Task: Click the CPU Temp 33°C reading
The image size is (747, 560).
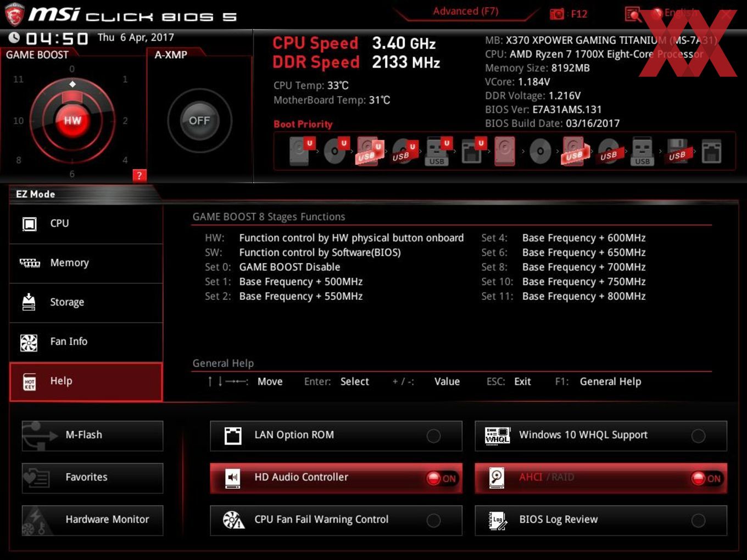Action: coord(311,86)
